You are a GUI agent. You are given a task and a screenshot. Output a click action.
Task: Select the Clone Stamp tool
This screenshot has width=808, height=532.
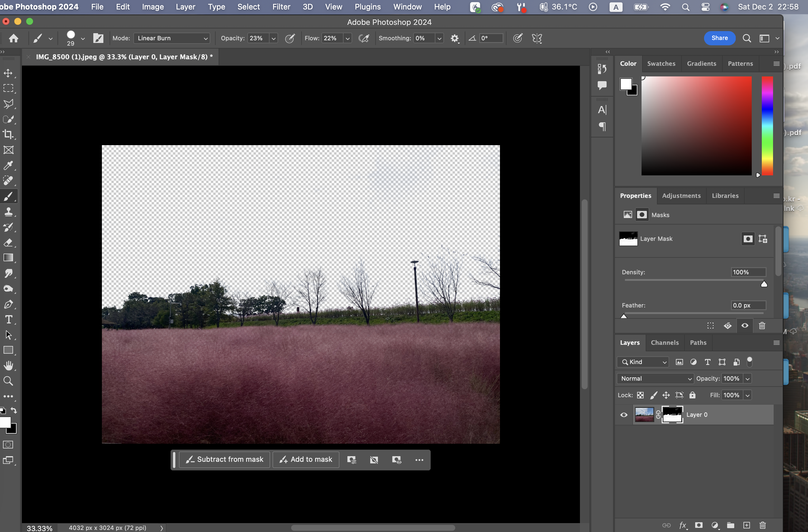pos(8,212)
